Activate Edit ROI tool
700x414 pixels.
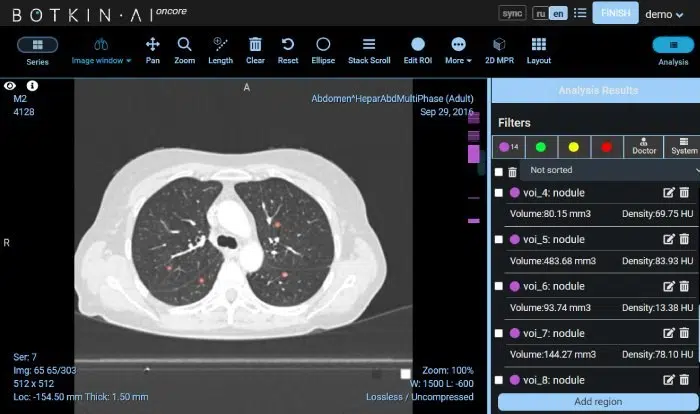coord(418,51)
